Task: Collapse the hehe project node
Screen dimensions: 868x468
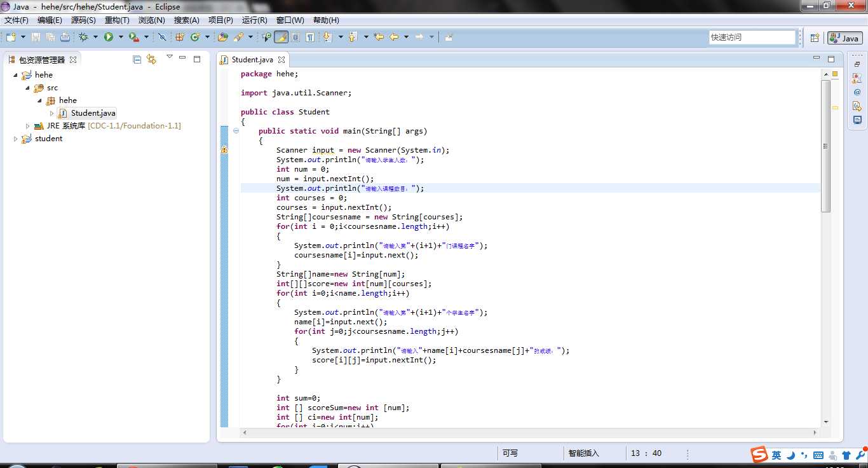Action: pos(15,75)
